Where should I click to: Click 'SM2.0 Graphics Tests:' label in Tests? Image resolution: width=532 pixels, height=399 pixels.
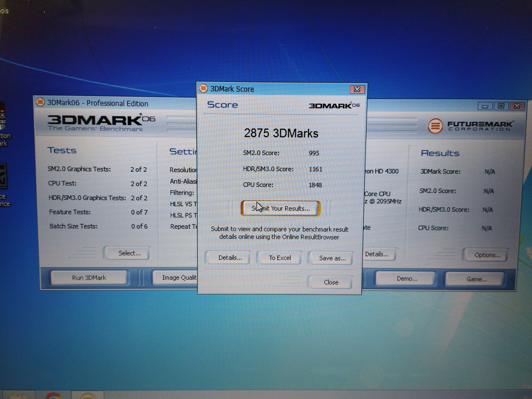point(79,169)
